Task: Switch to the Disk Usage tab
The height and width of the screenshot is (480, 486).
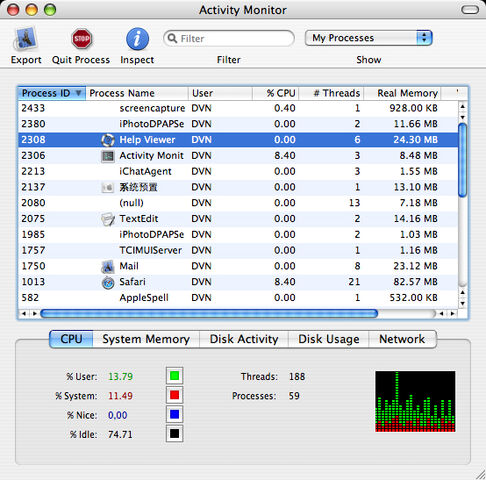Action: 329,339
